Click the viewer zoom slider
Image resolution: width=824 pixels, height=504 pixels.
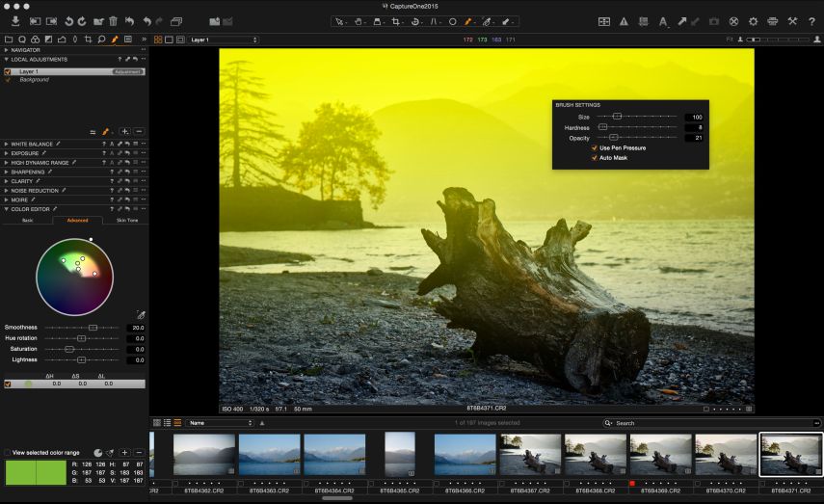pyautogui.click(x=778, y=40)
